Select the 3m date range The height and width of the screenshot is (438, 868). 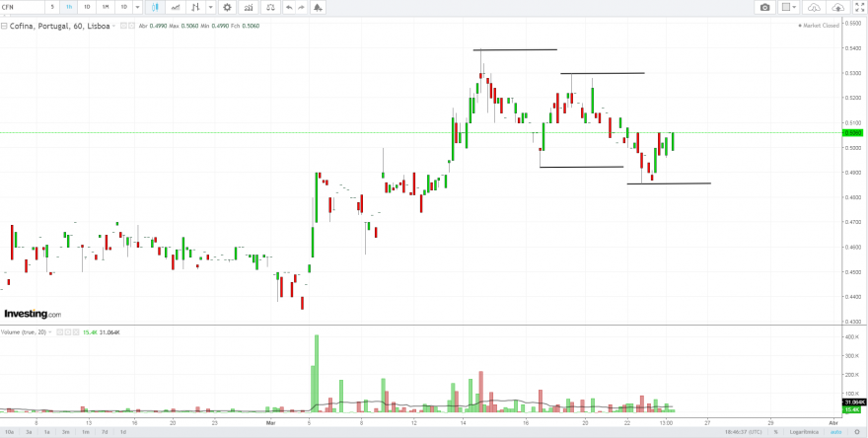(x=65, y=432)
